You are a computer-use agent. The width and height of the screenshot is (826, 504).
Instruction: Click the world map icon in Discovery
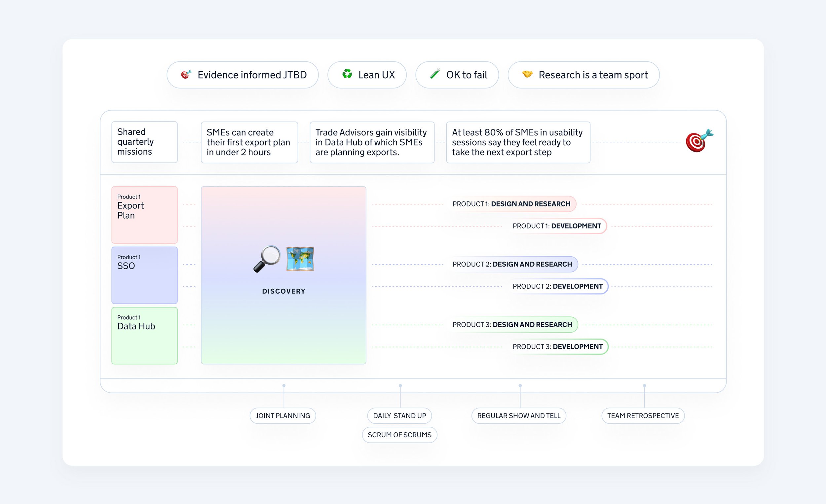300,259
